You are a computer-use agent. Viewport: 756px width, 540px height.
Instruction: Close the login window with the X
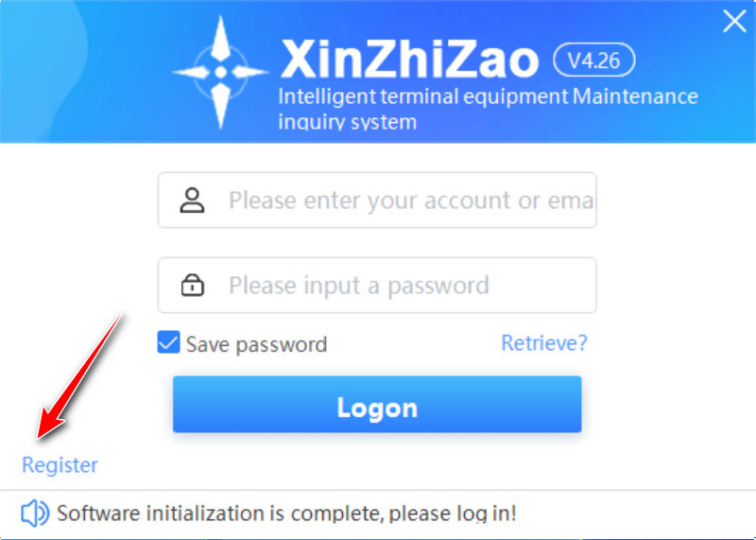pyautogui.click(x=734, y=21)
